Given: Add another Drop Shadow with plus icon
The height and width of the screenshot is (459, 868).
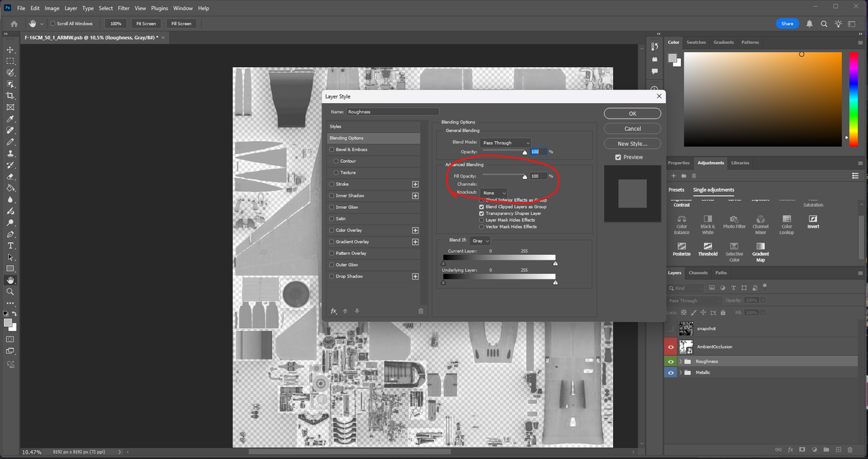Looking at the screenshot, I should click(x=415, y=276).
